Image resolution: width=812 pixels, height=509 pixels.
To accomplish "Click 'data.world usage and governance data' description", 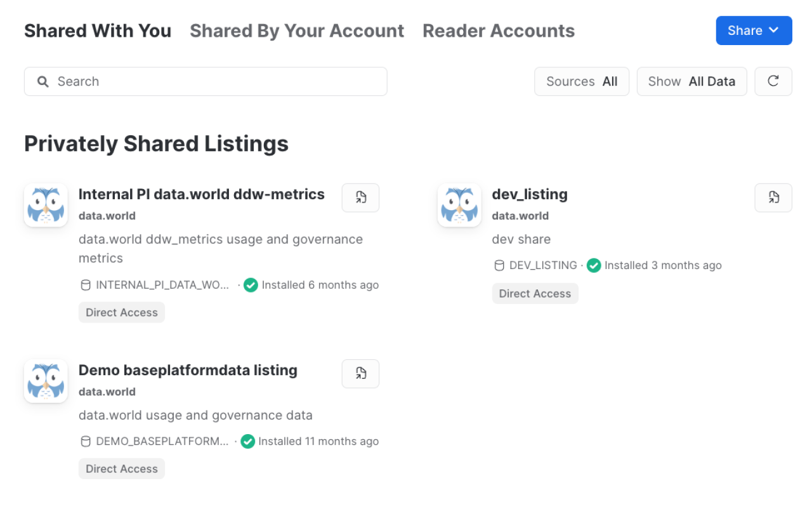I will (195, 415).
